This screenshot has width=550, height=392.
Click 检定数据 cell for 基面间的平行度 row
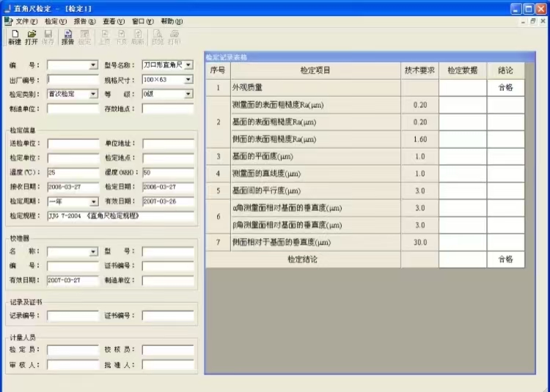coord(463,191)
